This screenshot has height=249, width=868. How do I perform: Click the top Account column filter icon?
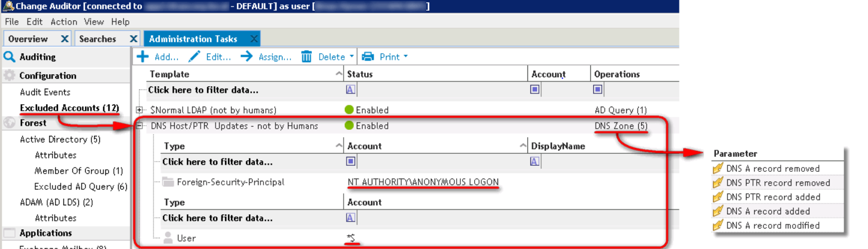(535, 90)
